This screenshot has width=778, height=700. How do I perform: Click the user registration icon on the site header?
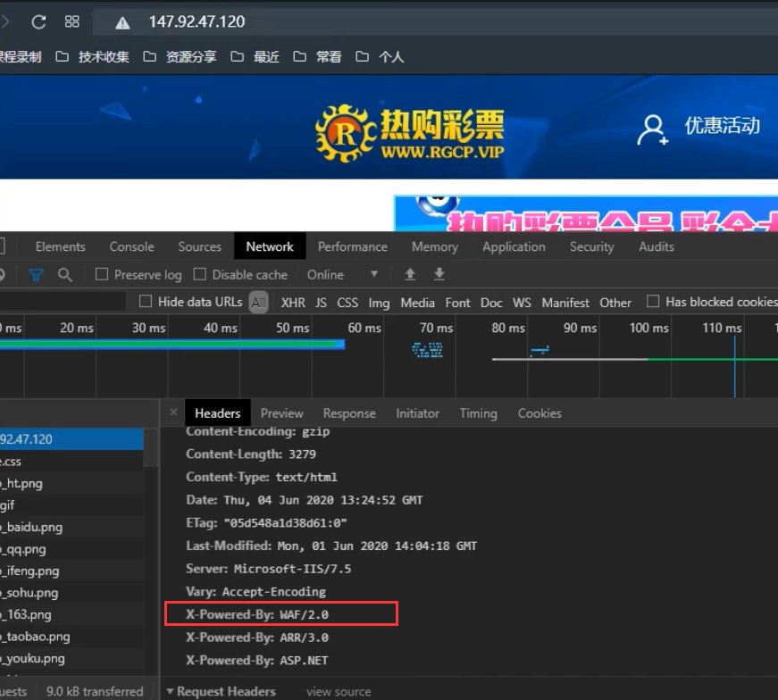pos(652,129)
